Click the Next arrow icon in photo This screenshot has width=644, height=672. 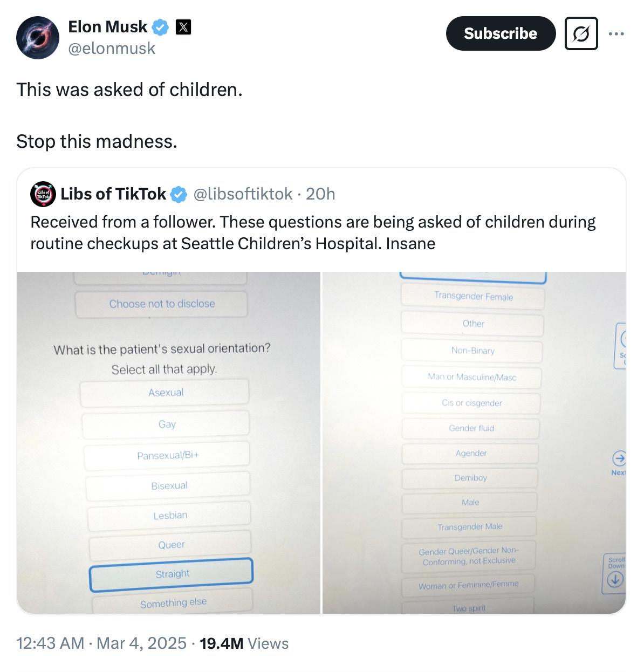(x=618, y=458)
